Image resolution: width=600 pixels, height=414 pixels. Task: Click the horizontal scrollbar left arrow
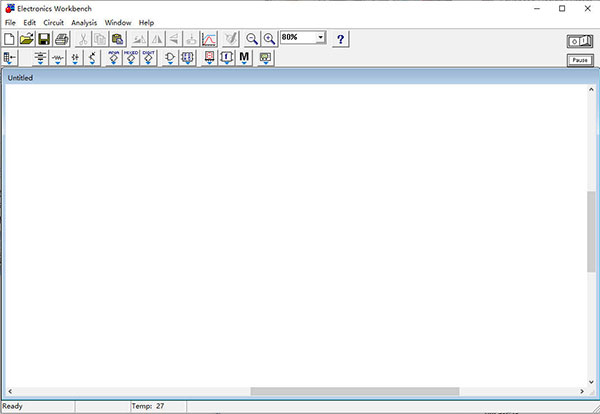[x=10, y=391]
